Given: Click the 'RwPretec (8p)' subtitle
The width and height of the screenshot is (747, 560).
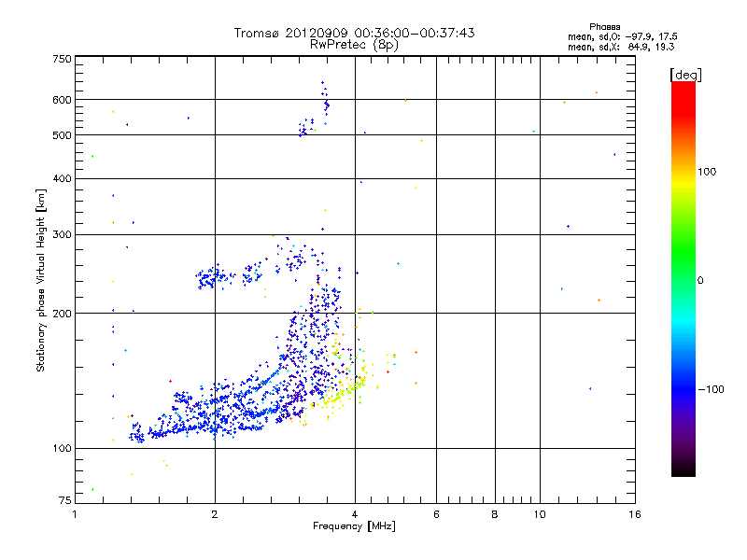Looking at the screenshot, I should 354,45.
